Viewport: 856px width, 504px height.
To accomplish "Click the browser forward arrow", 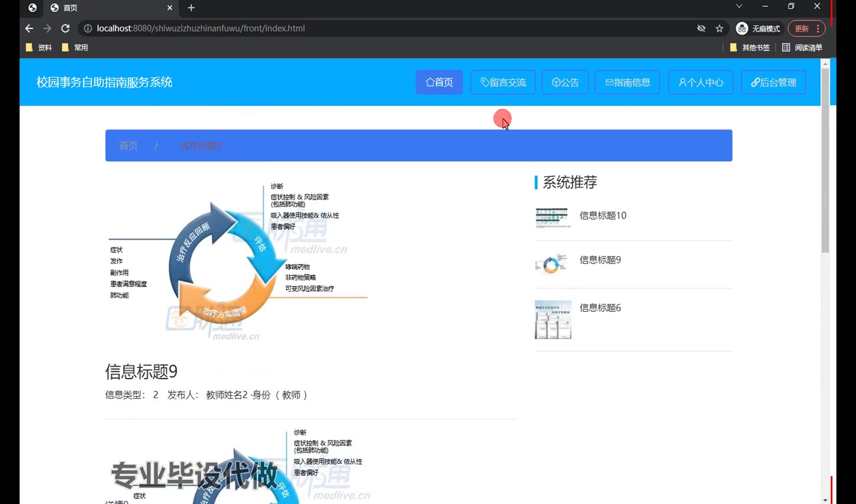I will point(47,28).
